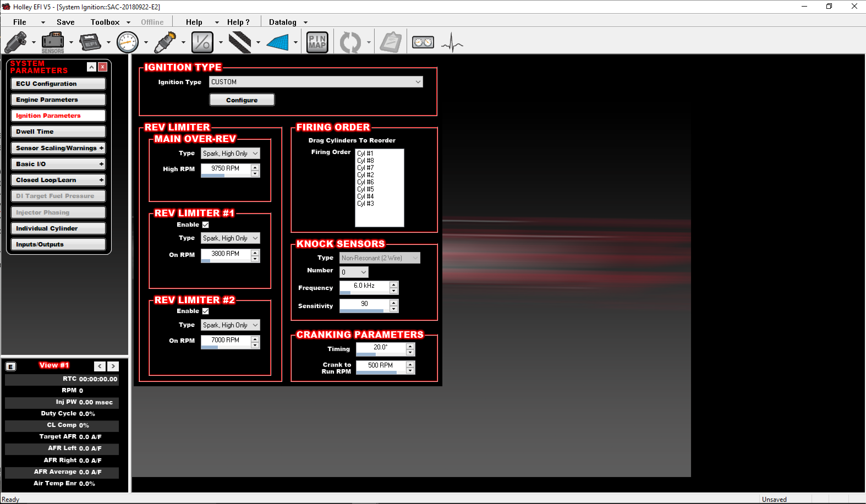Open the gauge dial toolbar icon
This screenshot has height=504, width=866.
(x=127, y=42)
